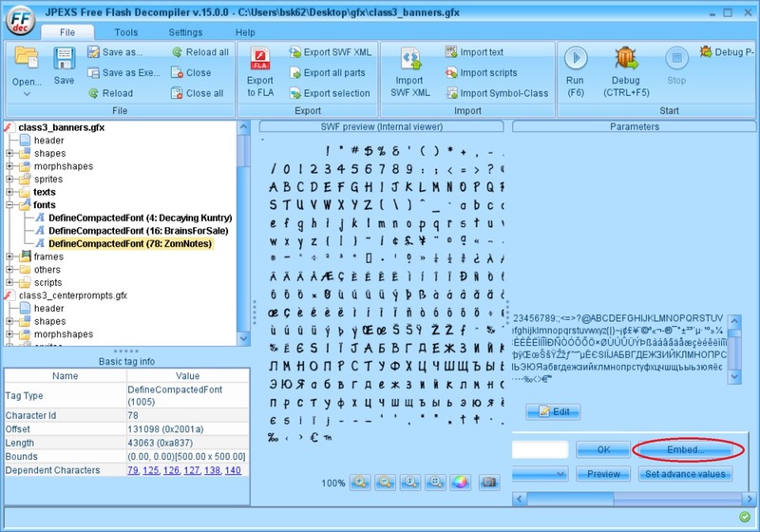Select font 16: BrainsForSale
This screenshot has width=760, height=532.
(138, 231)
